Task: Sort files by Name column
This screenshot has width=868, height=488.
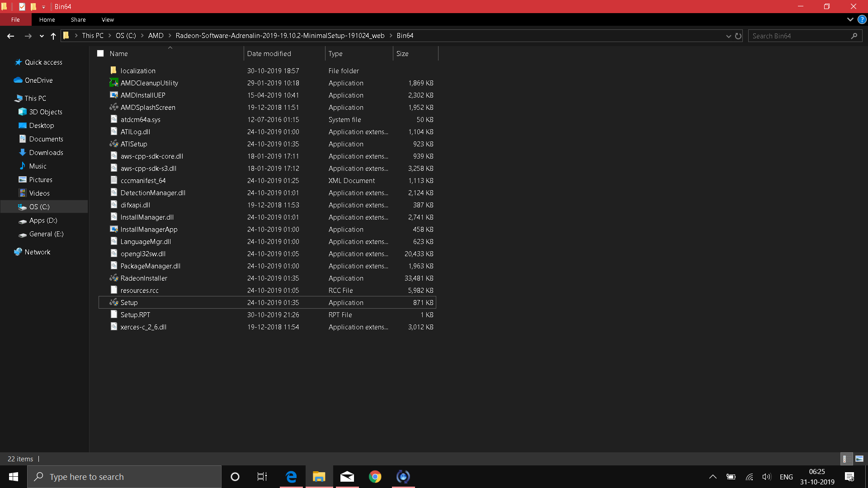Action: [x=118, y=54]
